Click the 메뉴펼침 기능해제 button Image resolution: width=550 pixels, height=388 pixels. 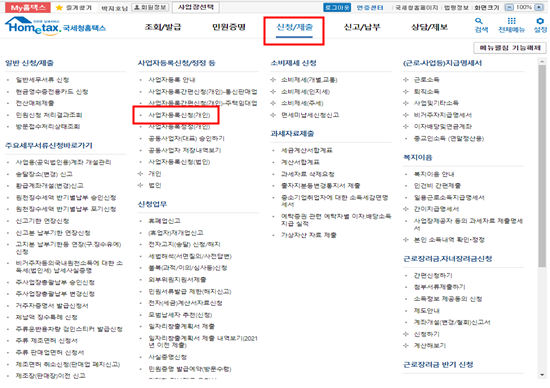(510, 48)
